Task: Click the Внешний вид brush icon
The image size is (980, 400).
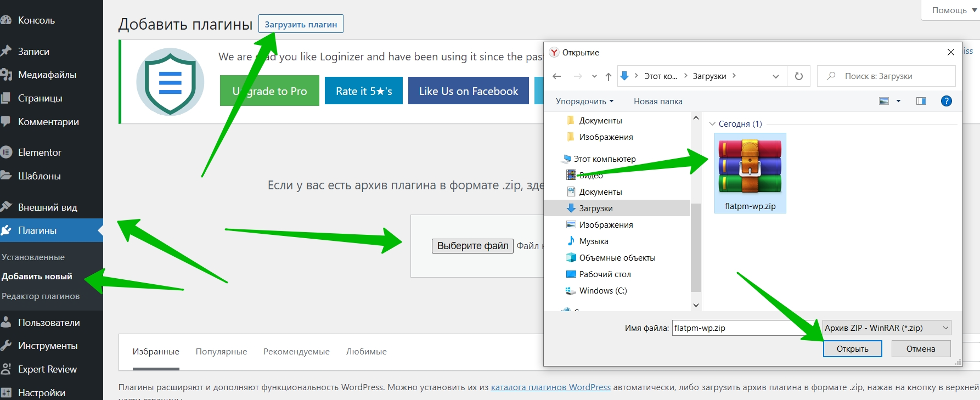Action: pos(6,207)
